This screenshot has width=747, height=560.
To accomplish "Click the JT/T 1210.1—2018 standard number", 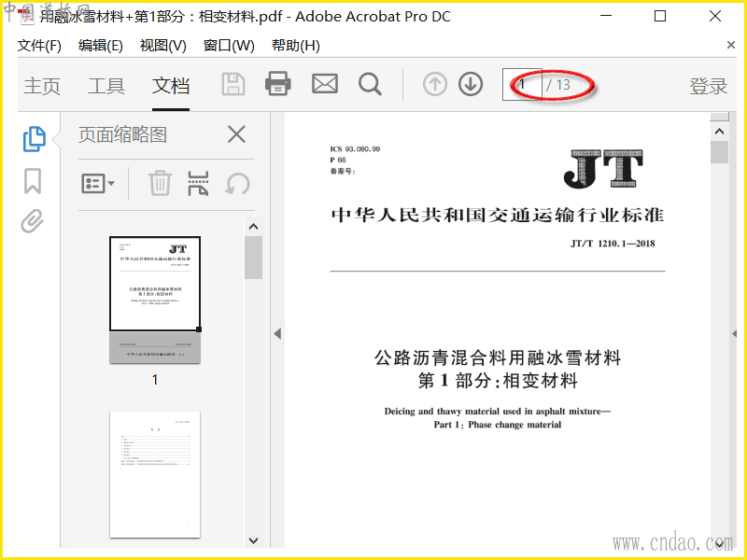I will [613, 244].
